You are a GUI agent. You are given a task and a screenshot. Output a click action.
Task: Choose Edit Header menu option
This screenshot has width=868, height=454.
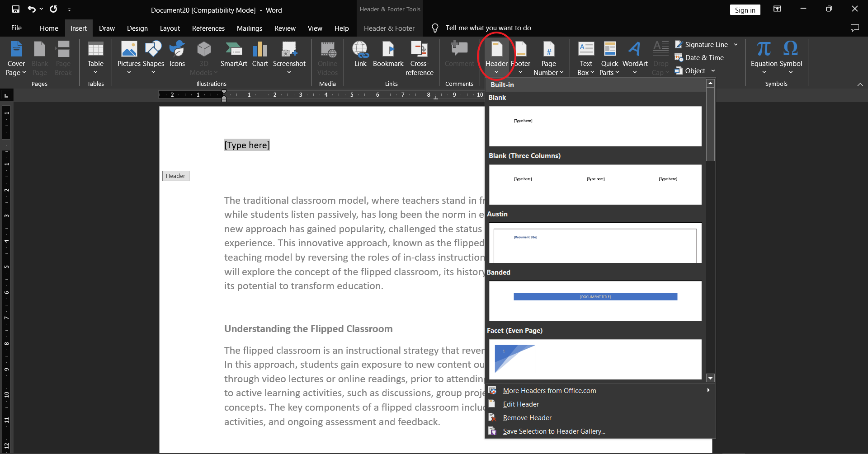click(521, 404)
